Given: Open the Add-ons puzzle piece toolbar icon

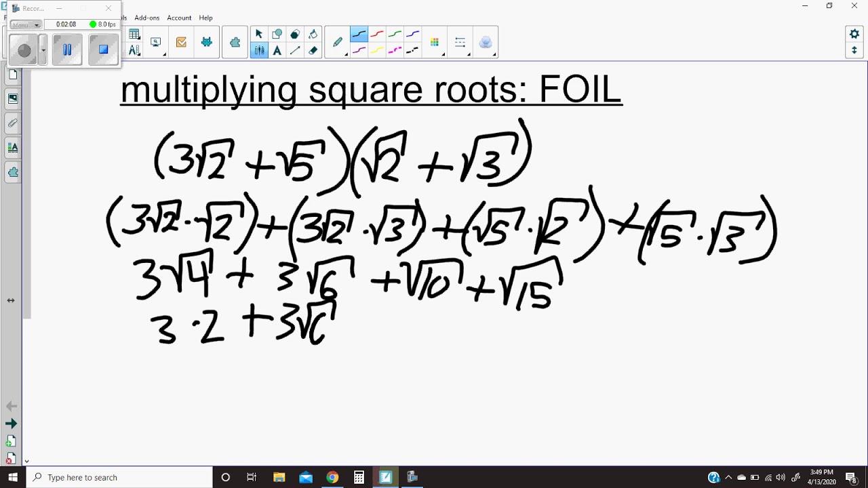Looking at the screenshot, I should pyautogui.click(x=235, y=42).
